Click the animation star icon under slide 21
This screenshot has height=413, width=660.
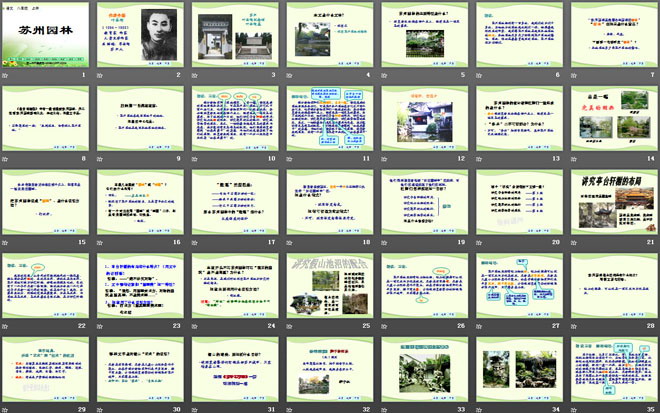tap(573, 243)
